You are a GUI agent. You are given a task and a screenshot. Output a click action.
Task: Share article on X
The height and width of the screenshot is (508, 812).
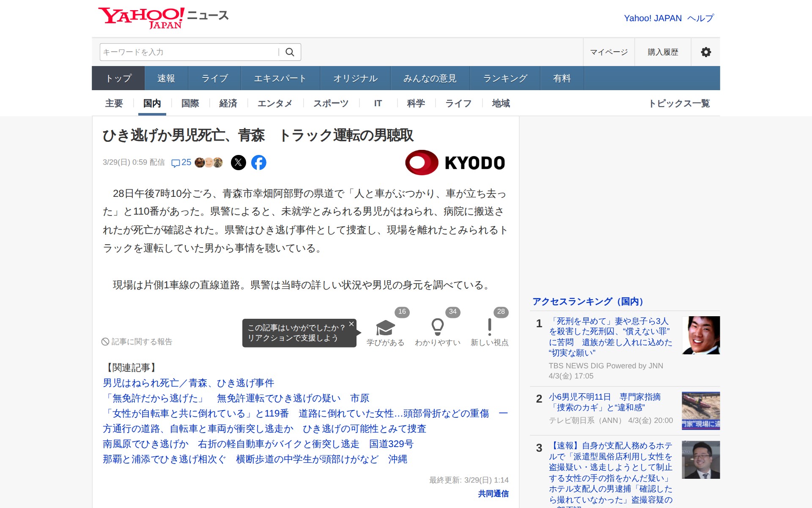[239, 163]
